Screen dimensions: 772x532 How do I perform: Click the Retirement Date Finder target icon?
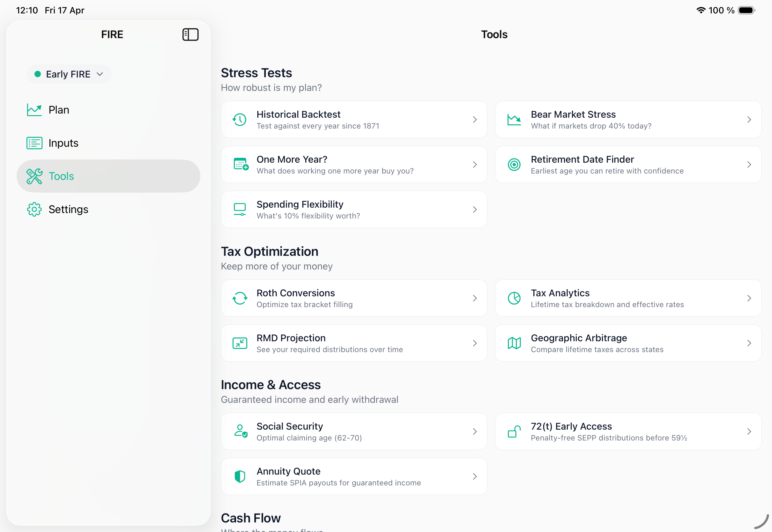(x=514, y=164)
